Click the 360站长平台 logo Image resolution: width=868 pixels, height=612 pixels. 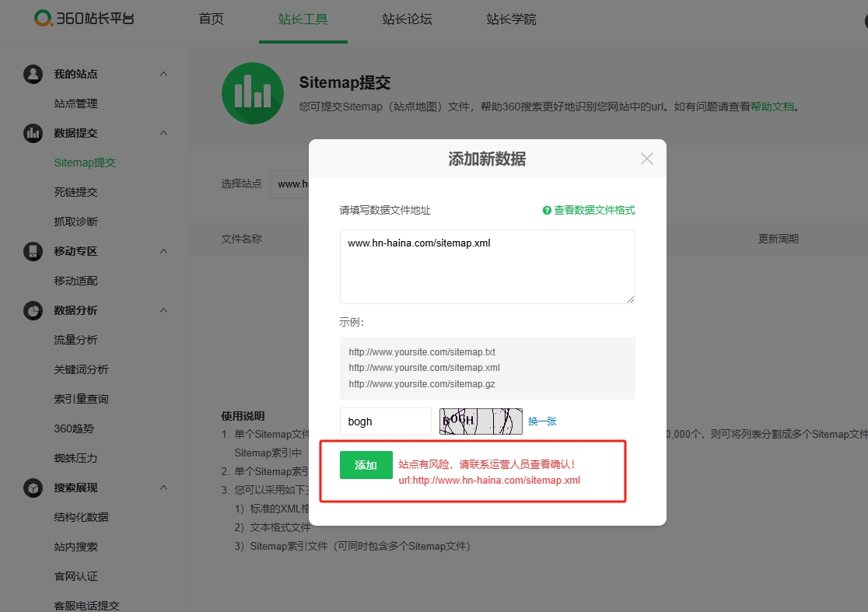(x=84, y=18)
